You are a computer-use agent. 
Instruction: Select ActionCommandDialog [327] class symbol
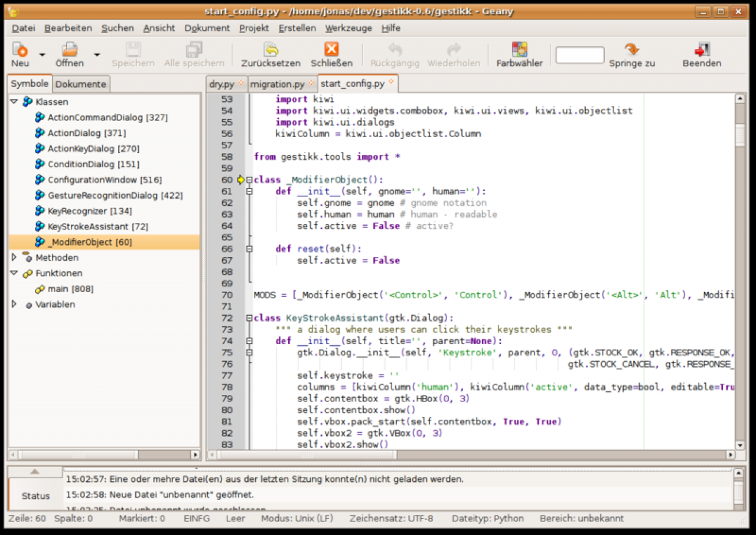click(107, 118)
